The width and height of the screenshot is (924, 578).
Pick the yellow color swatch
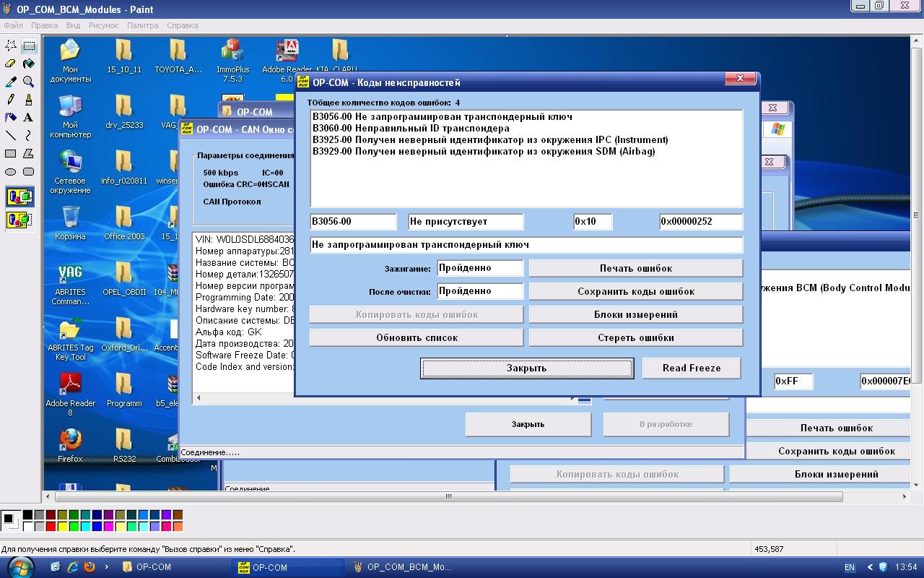tap(62, 527)
